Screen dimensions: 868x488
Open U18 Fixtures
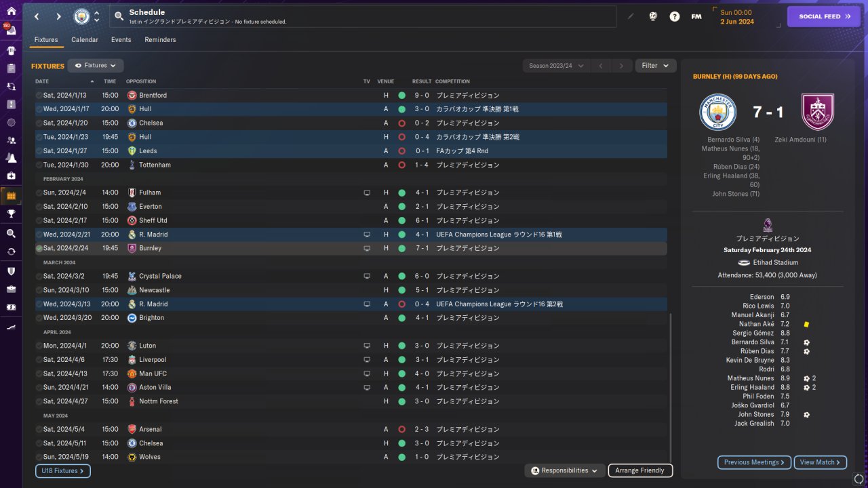point(63,470)
